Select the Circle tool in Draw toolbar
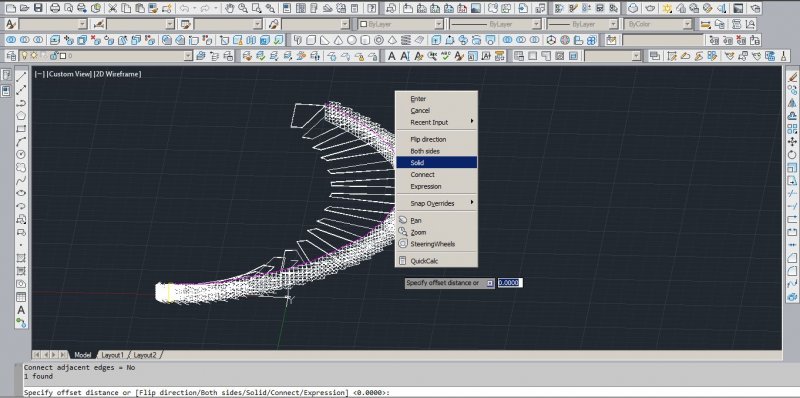 point(21,154)
